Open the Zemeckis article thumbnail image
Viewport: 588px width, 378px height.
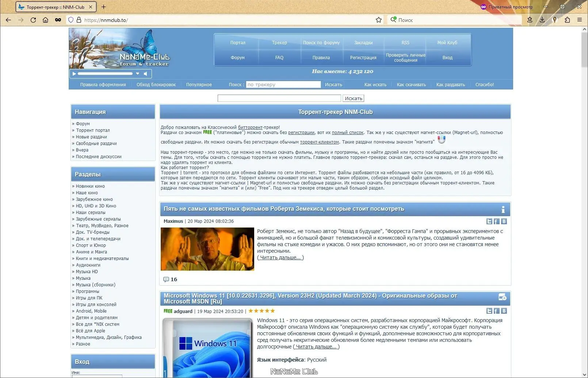[207, 249]
